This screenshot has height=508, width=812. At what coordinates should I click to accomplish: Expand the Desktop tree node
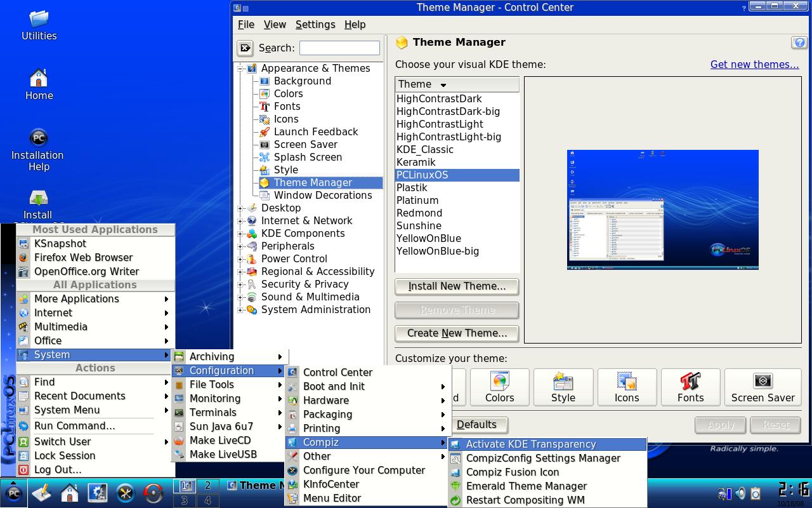point(240,208)
